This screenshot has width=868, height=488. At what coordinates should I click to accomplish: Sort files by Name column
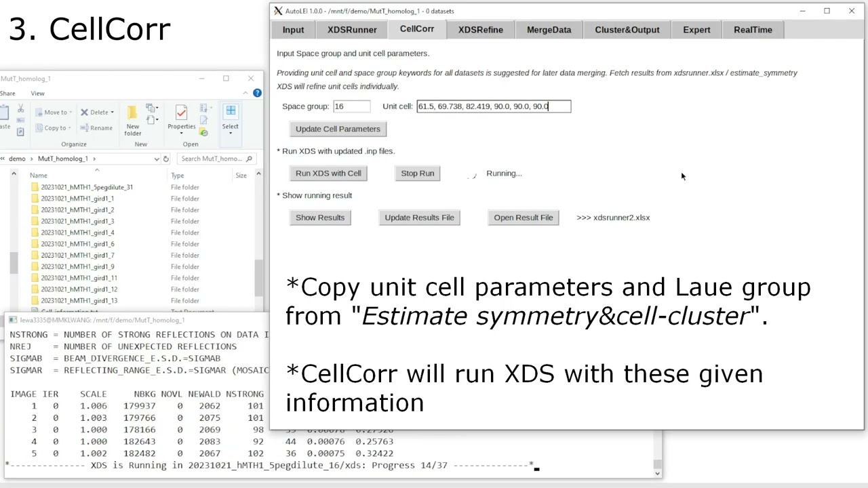(x=39, y=176)
